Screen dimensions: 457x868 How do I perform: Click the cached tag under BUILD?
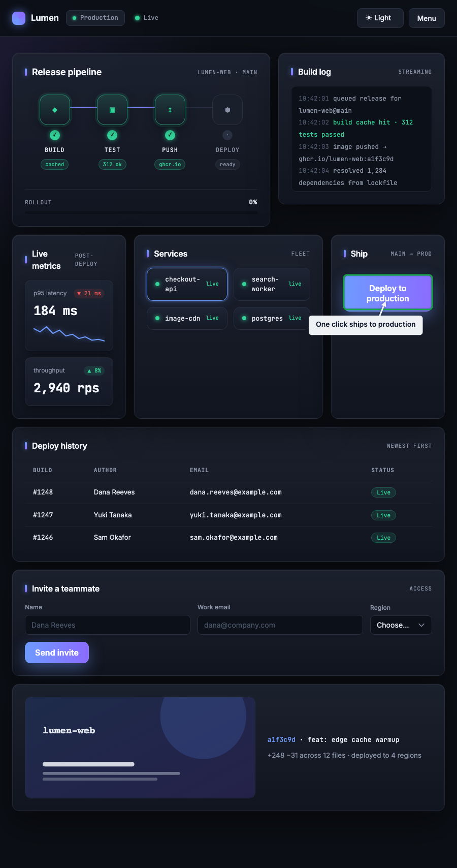pos(55,165)
